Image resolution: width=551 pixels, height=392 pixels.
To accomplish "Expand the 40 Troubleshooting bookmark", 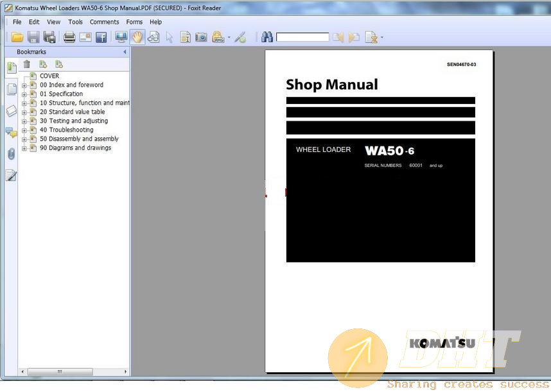I will click(24, 130).
